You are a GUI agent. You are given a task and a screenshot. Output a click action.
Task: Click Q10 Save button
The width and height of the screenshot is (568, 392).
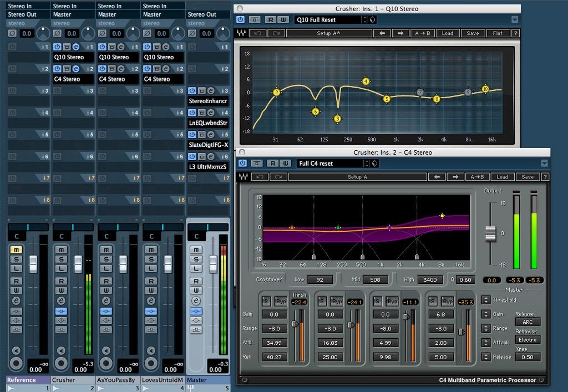pyautogui.click(x=473, y=33)
